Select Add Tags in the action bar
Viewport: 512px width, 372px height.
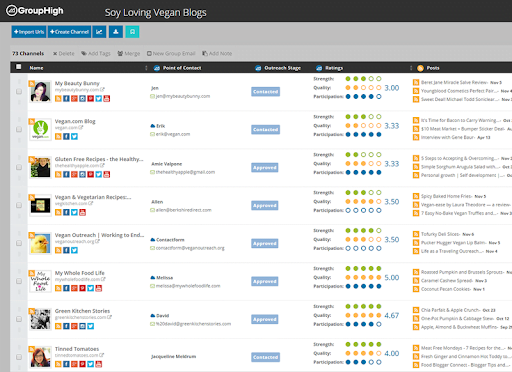tap(96, 53)
